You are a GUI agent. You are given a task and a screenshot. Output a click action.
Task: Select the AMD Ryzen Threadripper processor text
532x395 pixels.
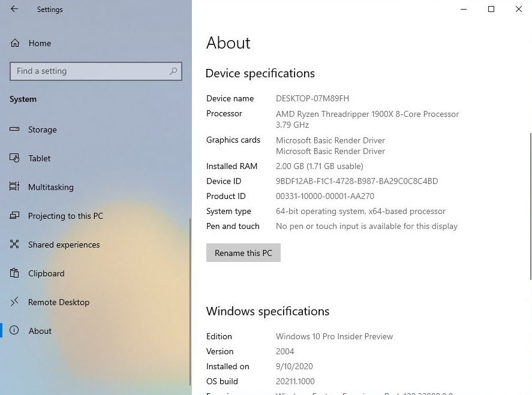[x=367, y=114]
